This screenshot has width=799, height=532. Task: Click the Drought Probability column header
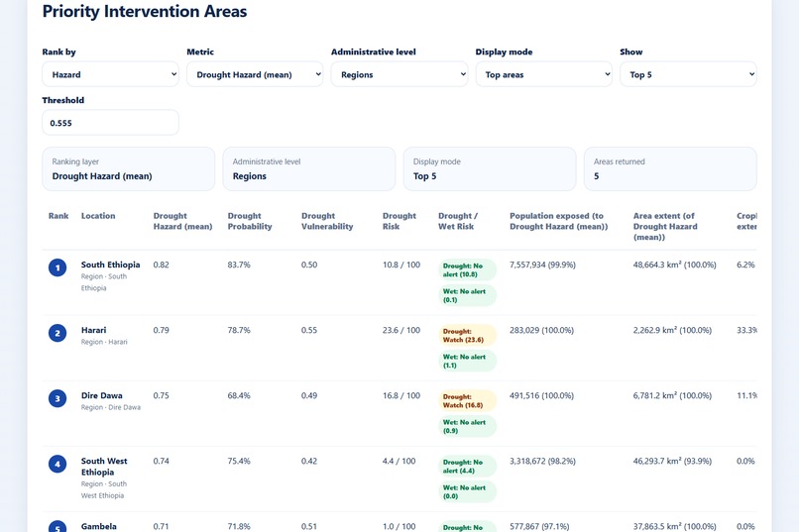pos(250,221)
